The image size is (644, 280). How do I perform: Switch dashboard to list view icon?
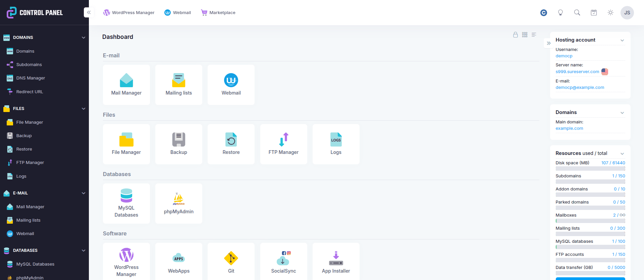[x=534, y=35]
